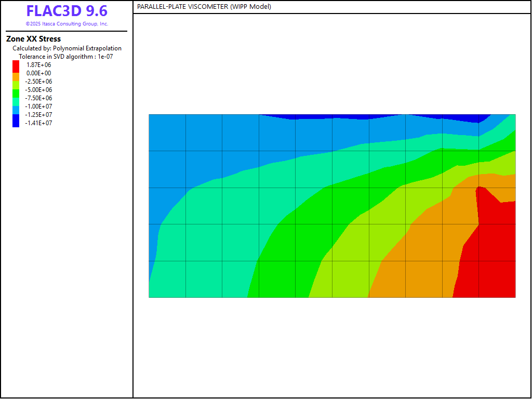Select the plot title PARALLEL-PLATE VISCOMETER
This screenshot has height=399, width=532.
click(x=204, y=7)
